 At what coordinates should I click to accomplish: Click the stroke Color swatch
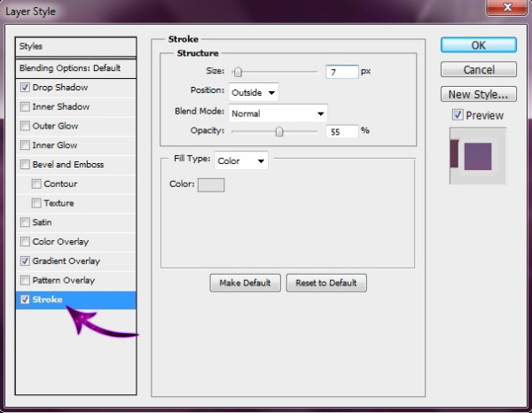click(211, 184)
